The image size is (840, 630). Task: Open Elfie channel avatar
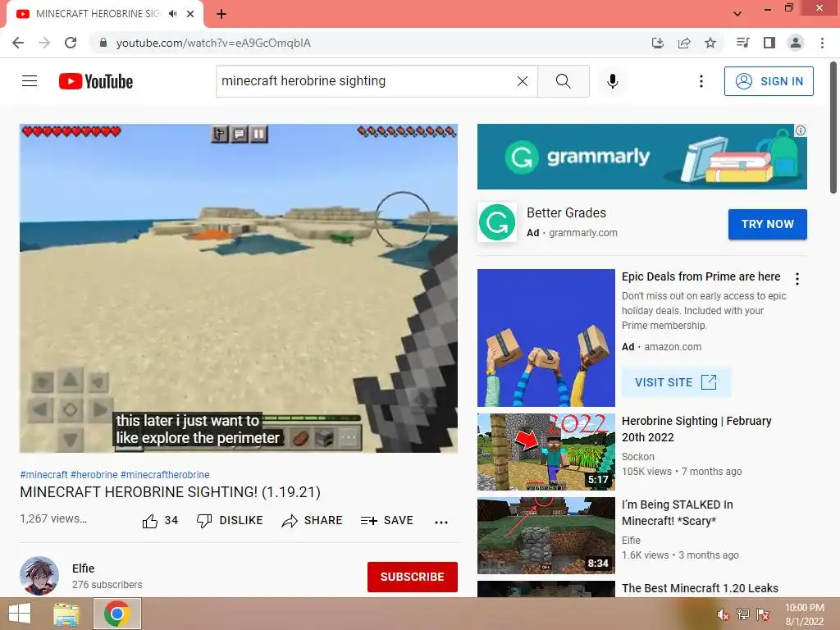point(39,576)
